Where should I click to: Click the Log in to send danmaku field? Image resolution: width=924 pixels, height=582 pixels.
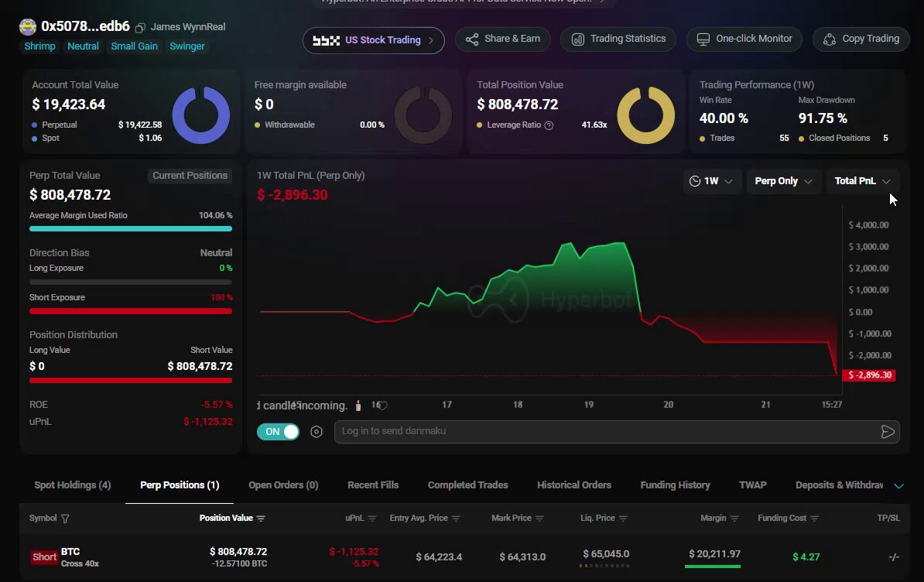(x=617, y=432)
